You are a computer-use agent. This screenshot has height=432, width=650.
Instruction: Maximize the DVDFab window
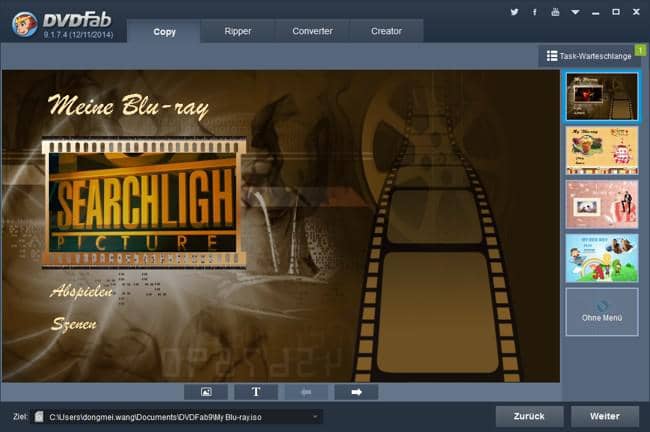pyautogui.click(x=616, y=12)
